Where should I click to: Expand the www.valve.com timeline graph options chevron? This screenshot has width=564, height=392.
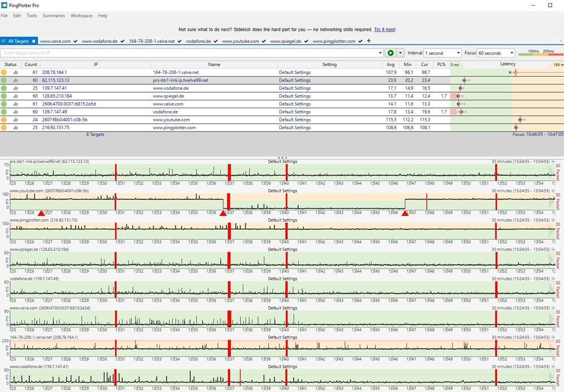(553, 308)
